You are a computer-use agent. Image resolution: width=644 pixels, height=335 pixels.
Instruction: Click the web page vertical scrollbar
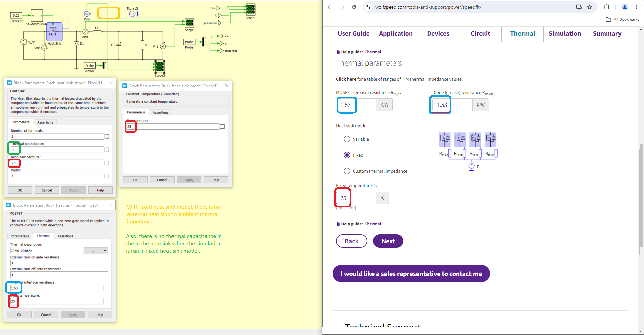tap(641, 195)
